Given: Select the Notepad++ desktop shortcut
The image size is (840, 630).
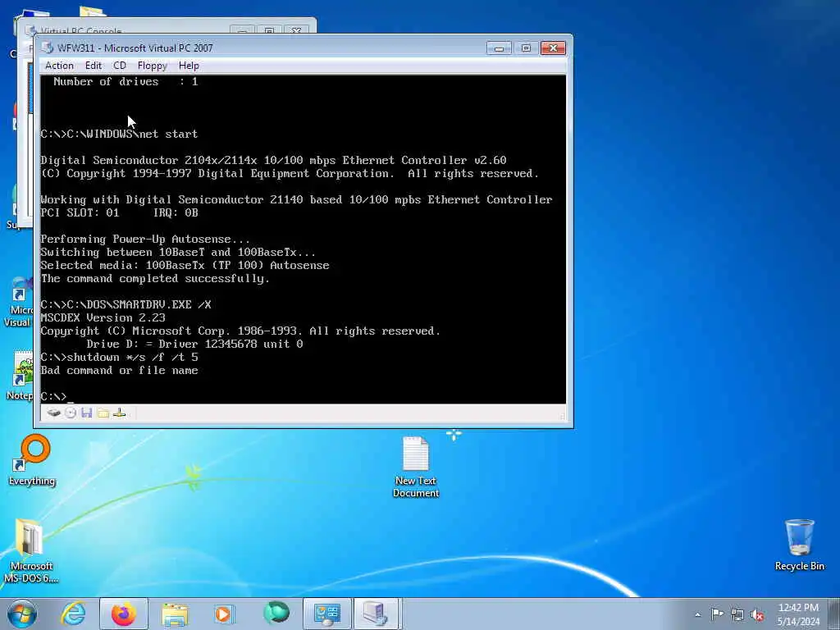Looking at the screenshot, I should (x=21, y=375).
